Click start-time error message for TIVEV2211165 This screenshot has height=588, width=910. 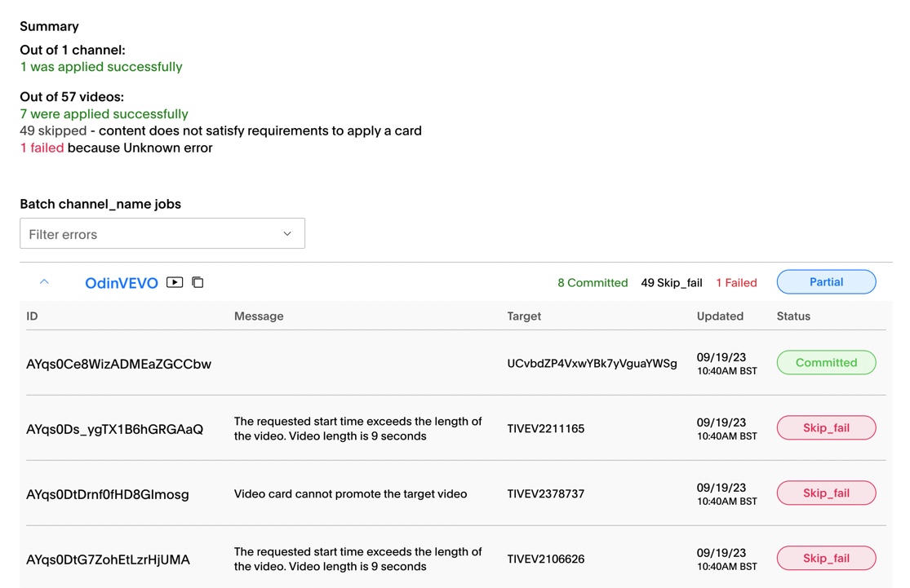(x=358, y=428)
